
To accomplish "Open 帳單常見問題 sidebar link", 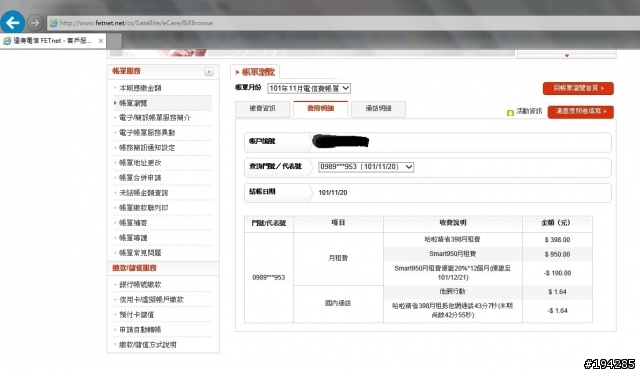I will point(140,253).
